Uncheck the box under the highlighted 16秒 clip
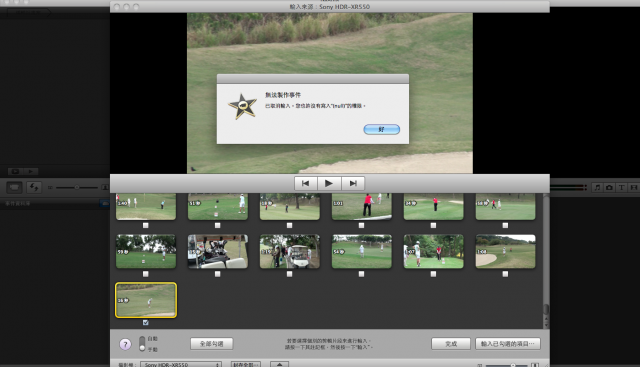This screenshot has height=367, width=640. tap(146, 323)
